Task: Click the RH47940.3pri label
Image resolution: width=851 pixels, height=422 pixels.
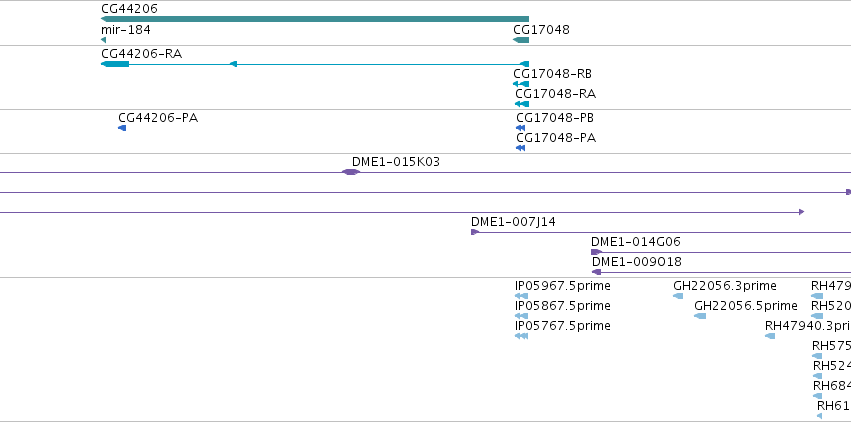Action: [x=808, y=326]
